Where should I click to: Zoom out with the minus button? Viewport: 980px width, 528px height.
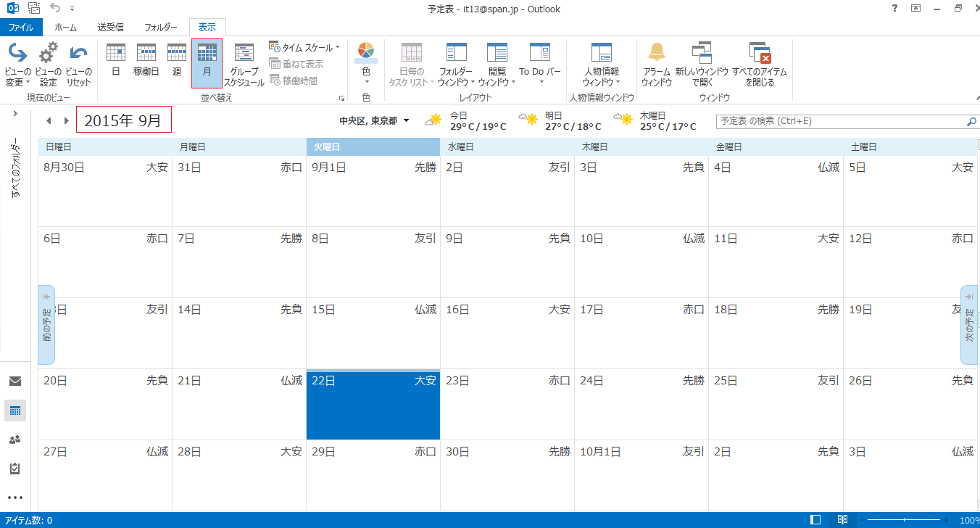point(861,520)
